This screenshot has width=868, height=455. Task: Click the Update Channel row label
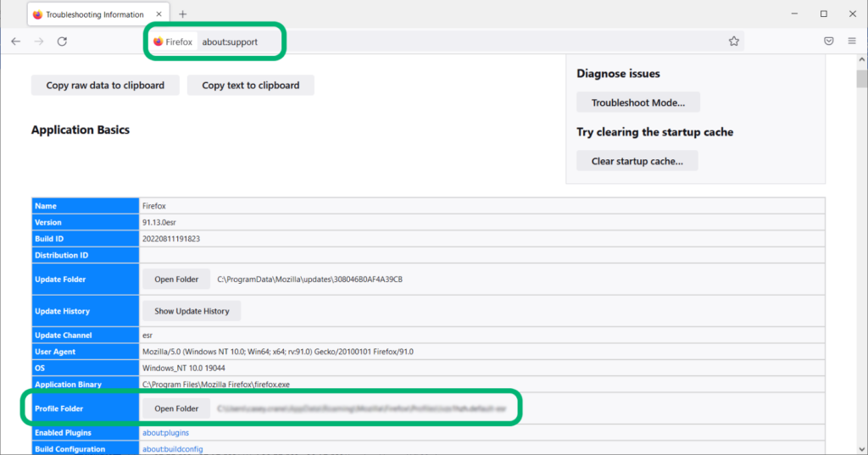tap(63, 336)
